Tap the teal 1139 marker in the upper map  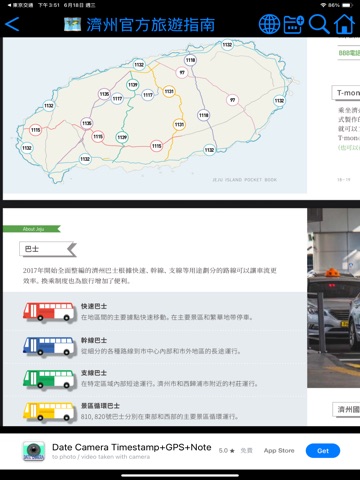(133, 84)
